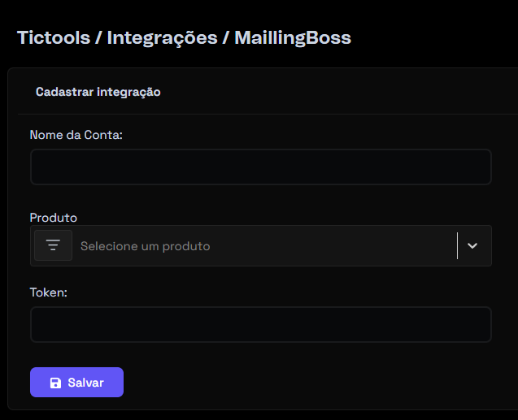The height and width of the screenshot is (420, 518).
Task: Click the 'Salvar' text on the save button
Action: tap(85, 383)
